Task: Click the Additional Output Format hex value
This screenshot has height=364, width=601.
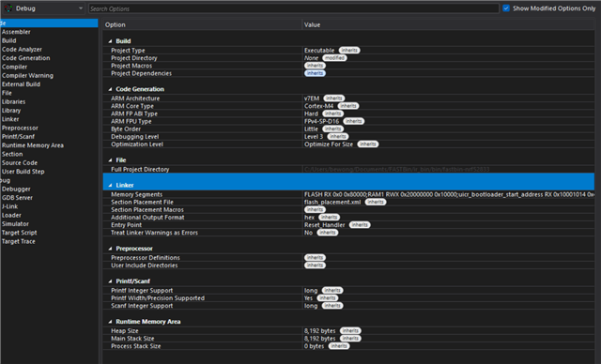Action: click(x=309, y=218)
